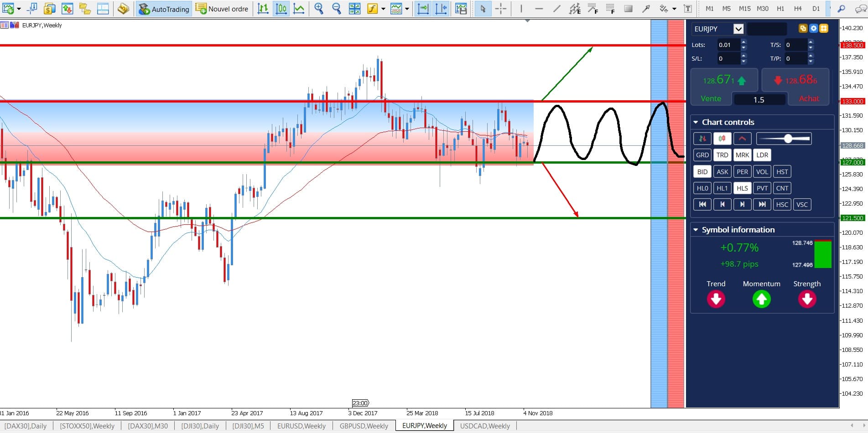This screenshot has width=868, height=433.
Task: Zoom out on the chart
Action: tap(336, 9)
